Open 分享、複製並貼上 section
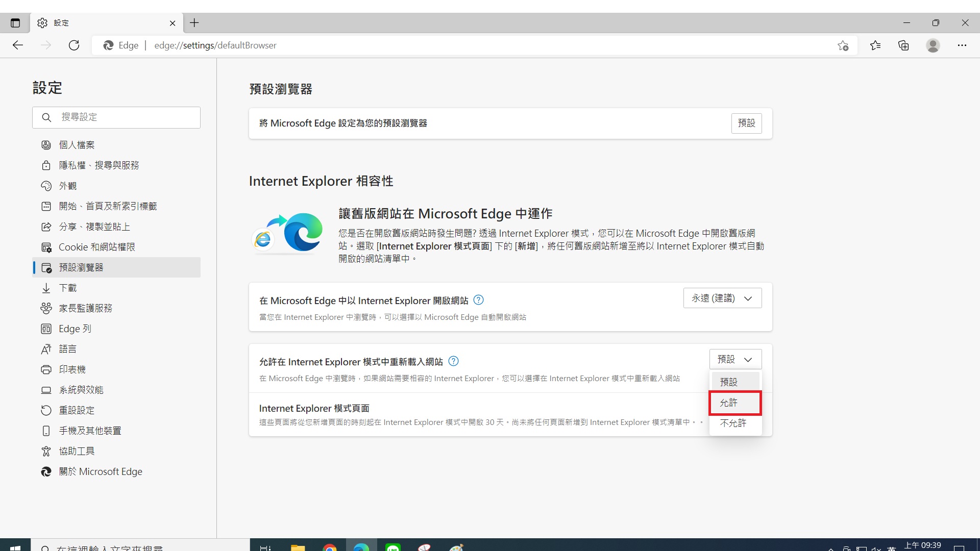 coord(117,227)
